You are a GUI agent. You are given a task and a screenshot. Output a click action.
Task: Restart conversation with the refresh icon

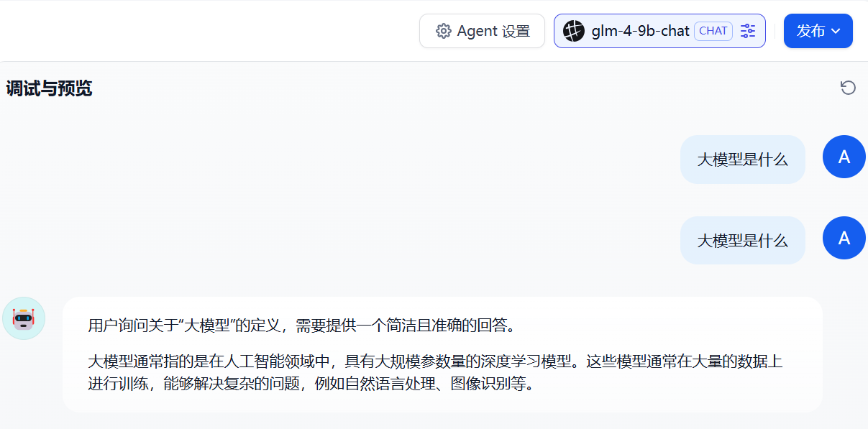click(x=848, y=88)
